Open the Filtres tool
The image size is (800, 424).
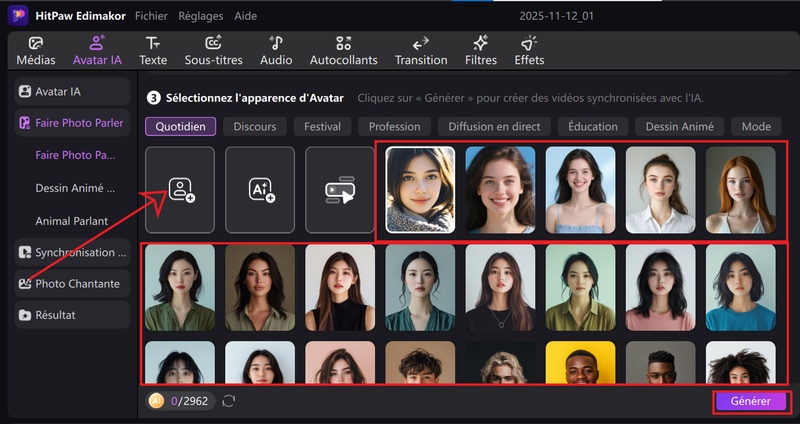click(481, 51)
